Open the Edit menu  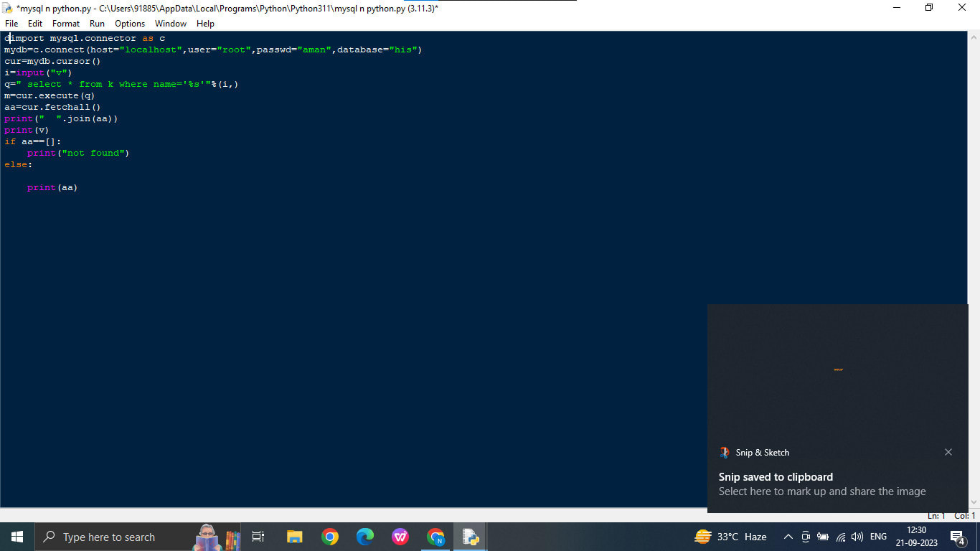click(35, 24)
